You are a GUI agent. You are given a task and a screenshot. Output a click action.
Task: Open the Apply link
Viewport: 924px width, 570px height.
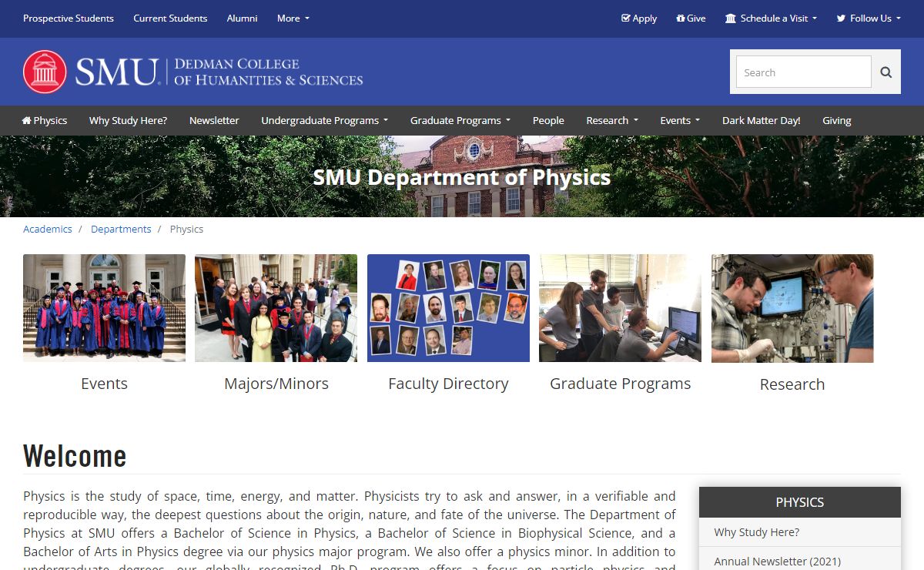coord(639,18)
